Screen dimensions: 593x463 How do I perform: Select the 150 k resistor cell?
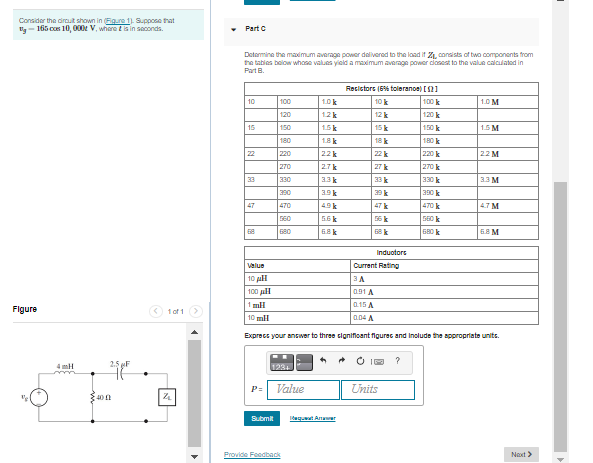(449, 128)
